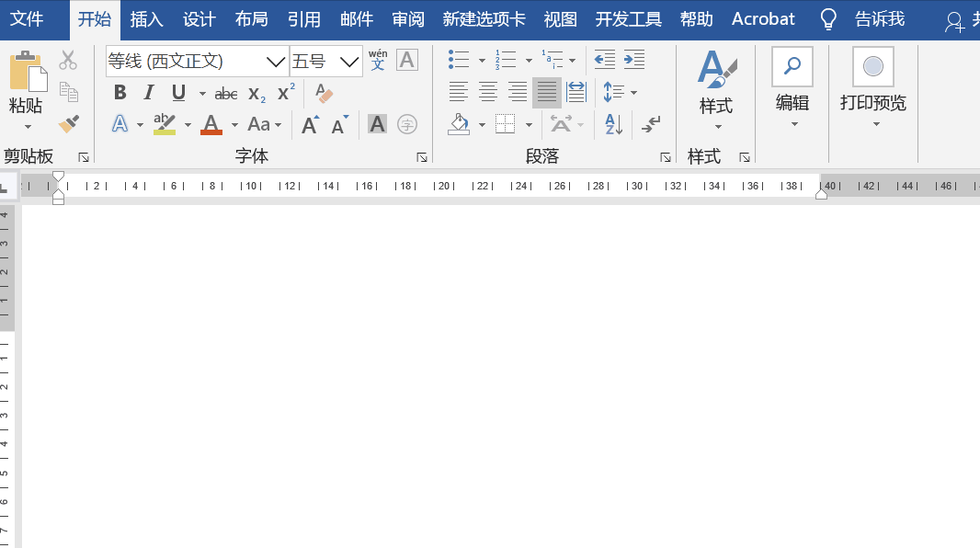Apply subscript formatting
Viewport: 980px width, 548px height.
point(255,92)
